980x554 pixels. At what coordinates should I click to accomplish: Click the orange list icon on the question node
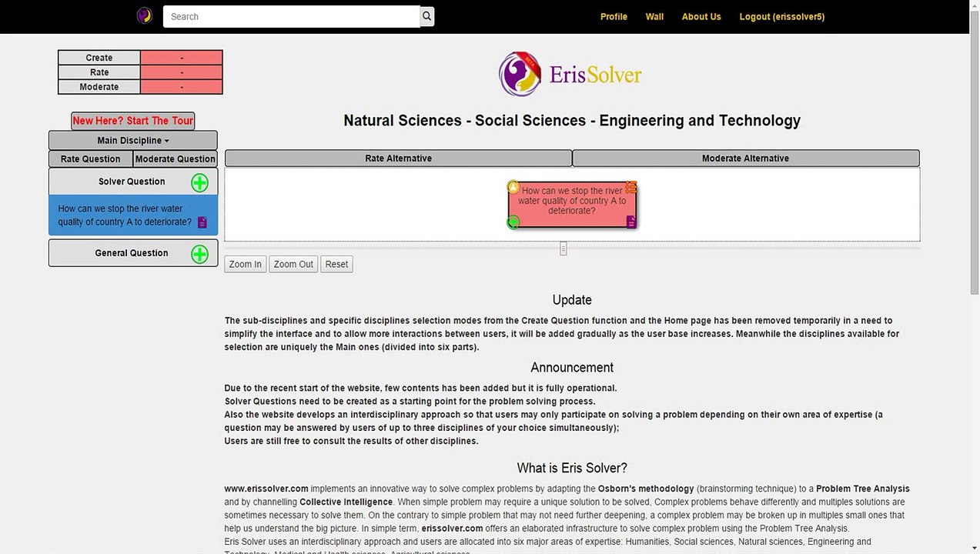(x=630, y=187)
